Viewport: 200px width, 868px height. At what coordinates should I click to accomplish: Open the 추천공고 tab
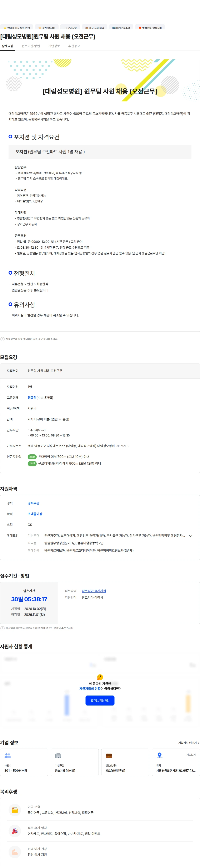pos(74,46)
